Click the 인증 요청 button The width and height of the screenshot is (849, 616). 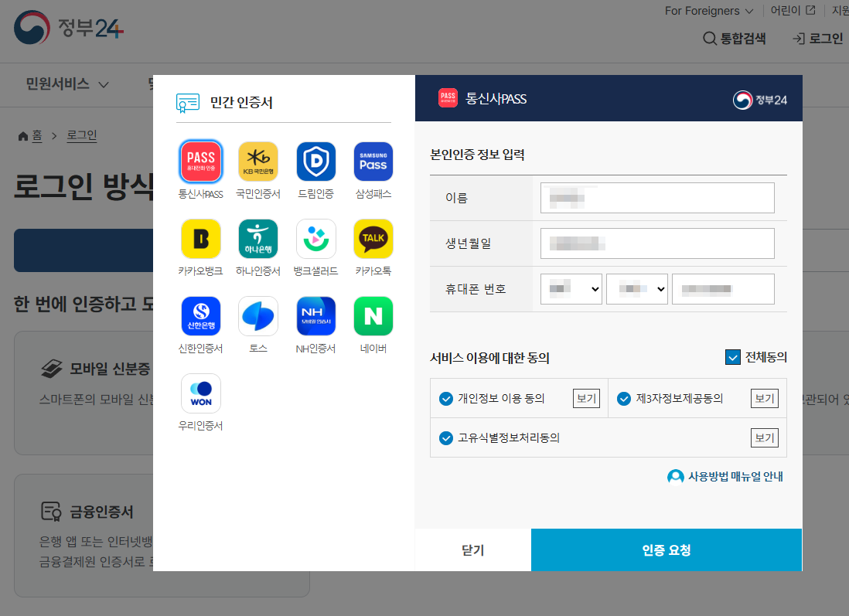[x=667, y=550]
